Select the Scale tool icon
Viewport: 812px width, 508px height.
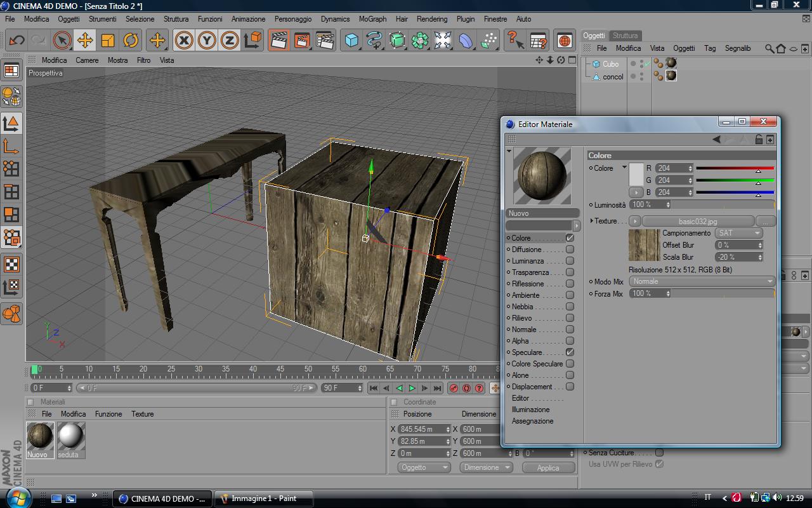tap(108, 41)
